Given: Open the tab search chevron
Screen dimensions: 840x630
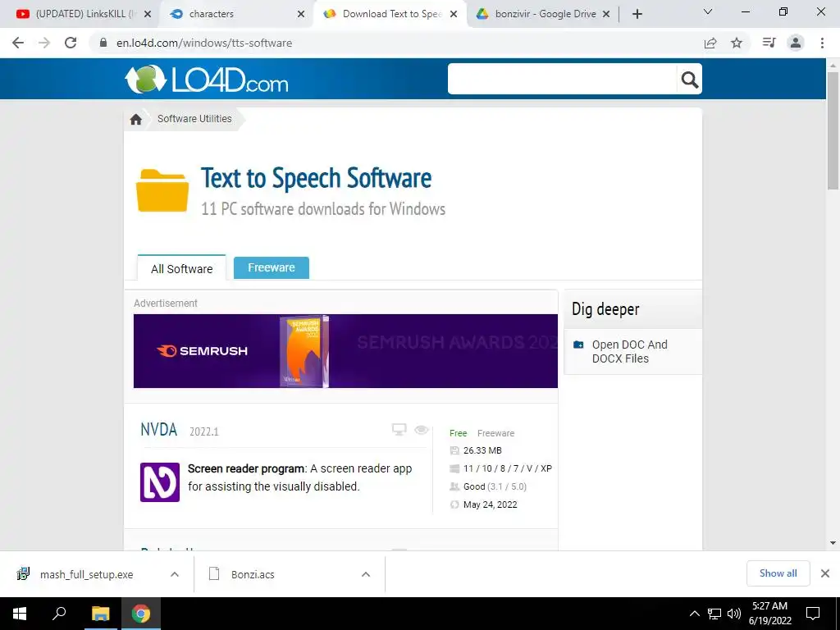Looking at the screenshot, I should [x=708, y=11].
